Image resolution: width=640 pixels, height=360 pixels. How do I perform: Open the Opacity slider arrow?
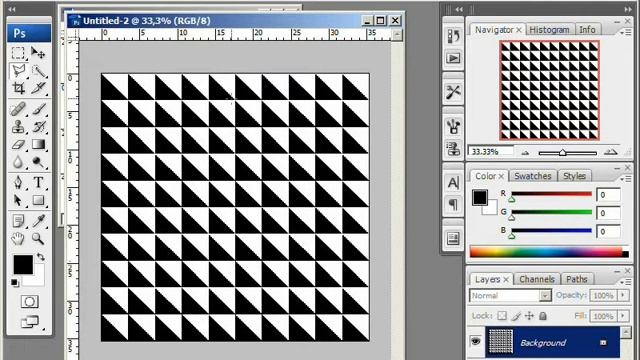click(623, 295)
